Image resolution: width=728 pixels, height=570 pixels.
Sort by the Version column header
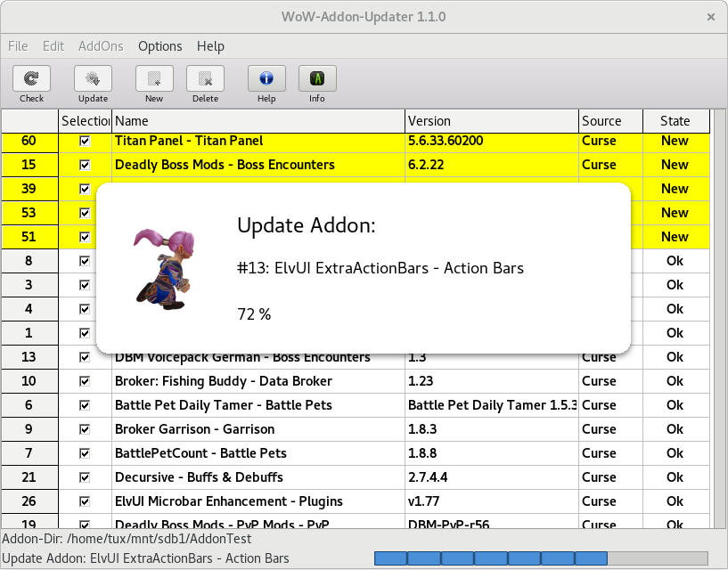(x=492, y=121)
